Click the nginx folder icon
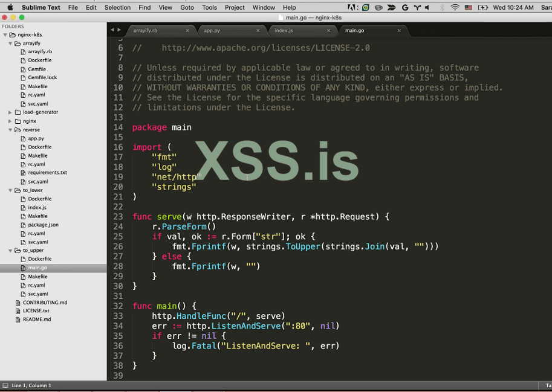 coord(18,121)
